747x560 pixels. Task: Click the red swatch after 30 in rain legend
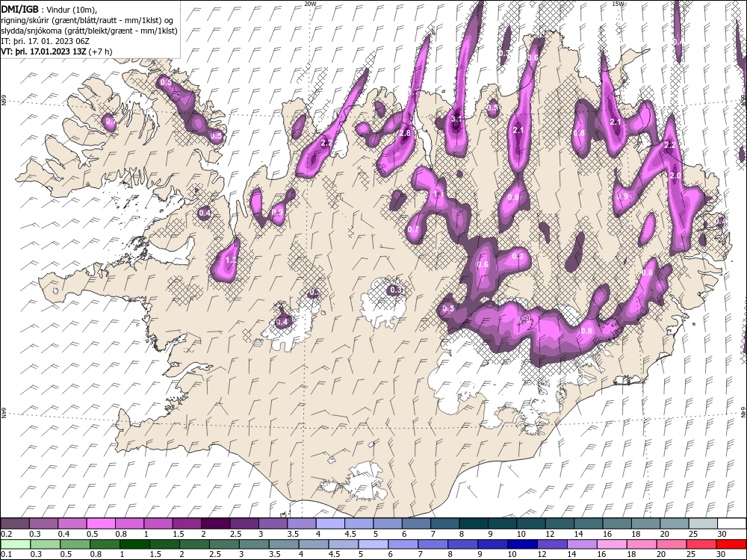pyautogui.click(x=731, y=544)
